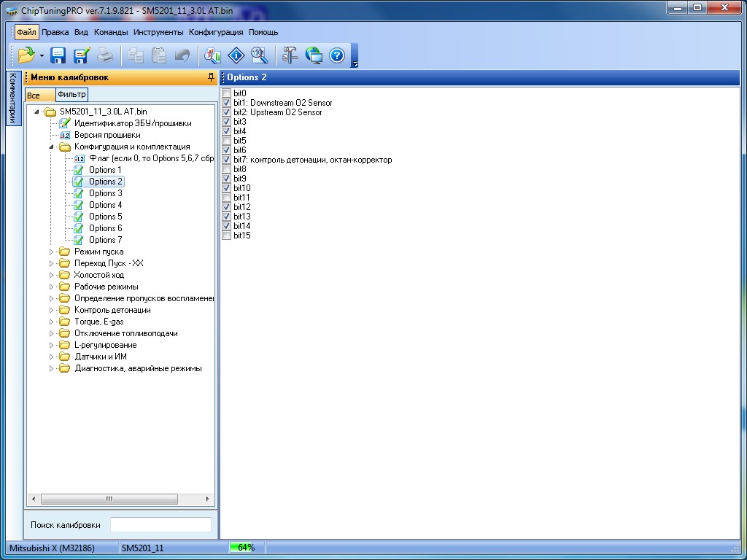Viewport: 747px width, 560px height.
Task: Toggle bit7 detonation control checkbox
Action: point(226,160)
